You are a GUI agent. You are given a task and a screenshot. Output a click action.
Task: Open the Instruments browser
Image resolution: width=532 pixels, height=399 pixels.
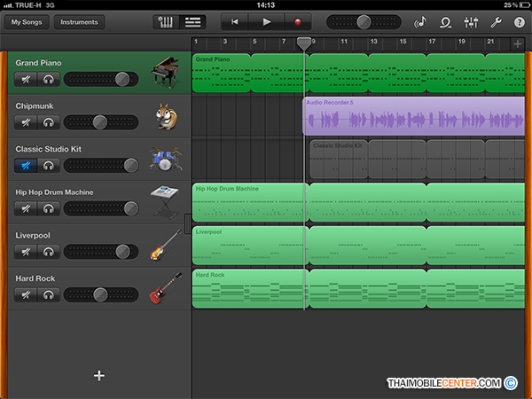click(79, 21)
